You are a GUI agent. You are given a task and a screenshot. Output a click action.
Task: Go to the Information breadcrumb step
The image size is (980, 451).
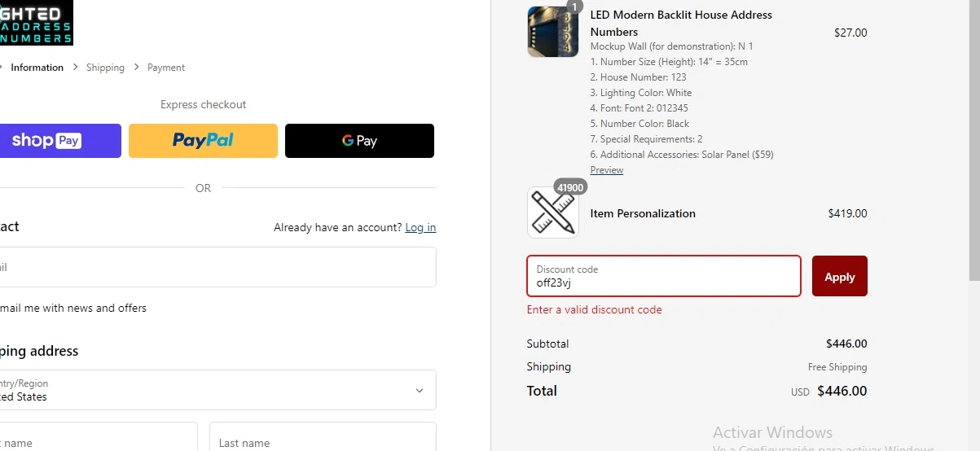click(37, 68)
